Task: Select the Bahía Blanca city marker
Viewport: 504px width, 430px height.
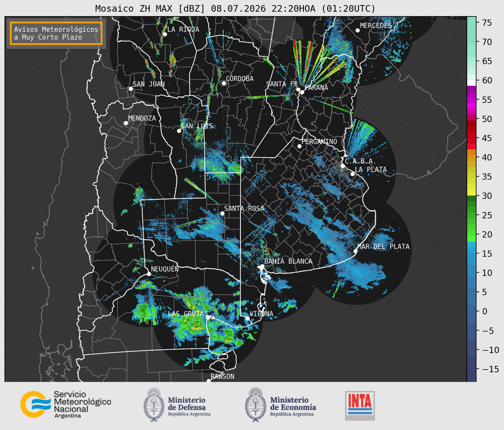Action: click(262, 266)
